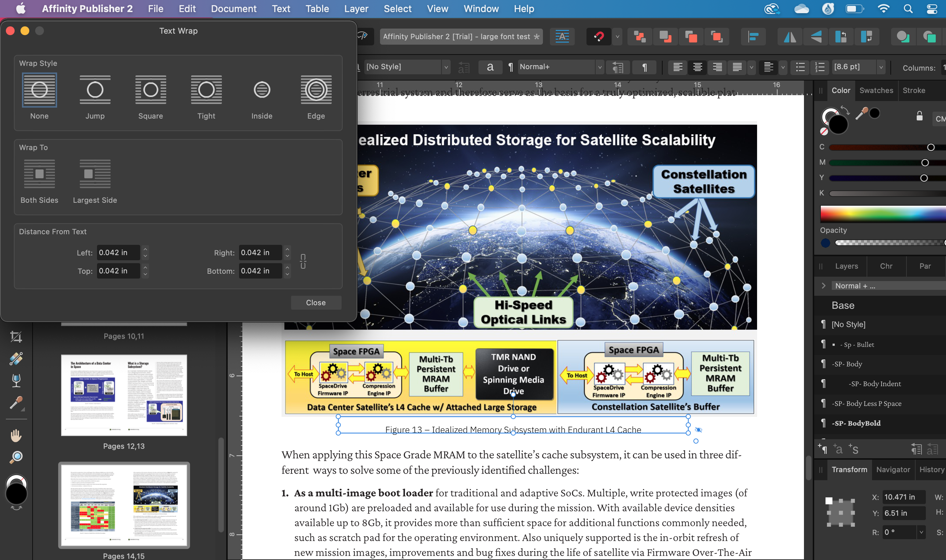Click the color picker eyedropper icon
Screen dimensions: 946x560
(861, 113)
